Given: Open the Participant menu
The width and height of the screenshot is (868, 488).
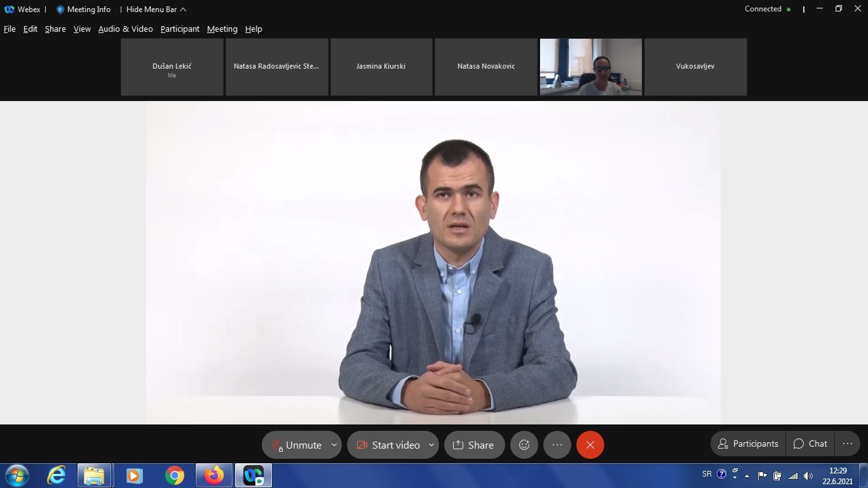Looking at the screenshot, I should [x=180, y=29].
